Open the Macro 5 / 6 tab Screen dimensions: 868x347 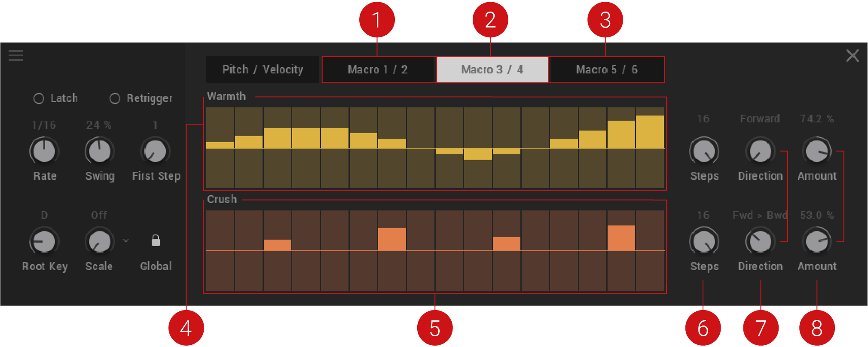click(606, 70)
